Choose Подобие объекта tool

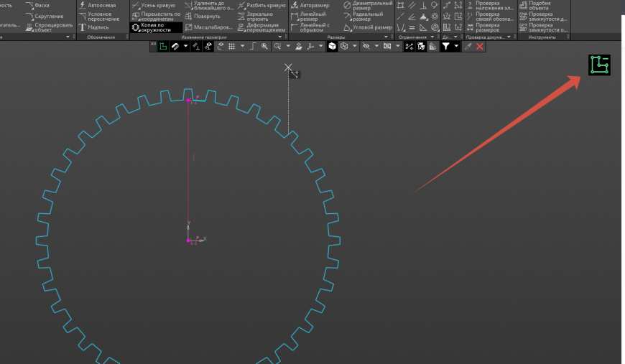tap(535, 5)
